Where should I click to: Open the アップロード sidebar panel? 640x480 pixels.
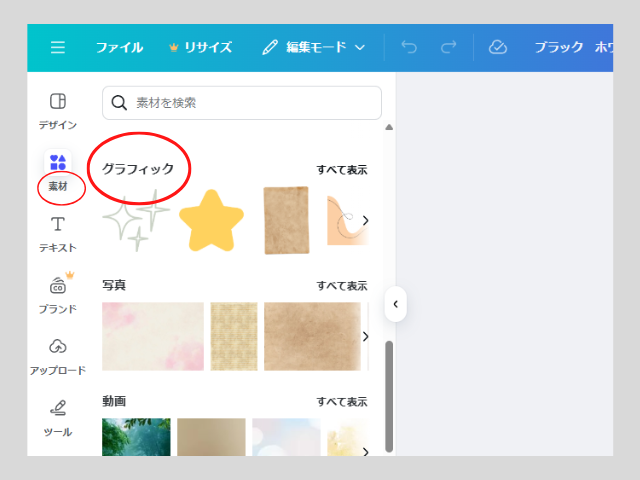point(58,357)
